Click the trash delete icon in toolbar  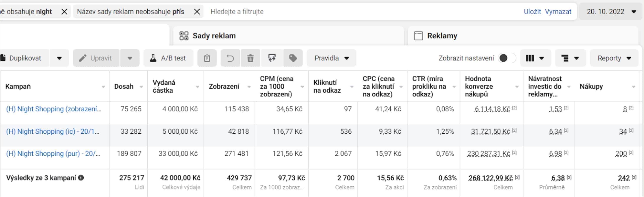click(250, 58)
